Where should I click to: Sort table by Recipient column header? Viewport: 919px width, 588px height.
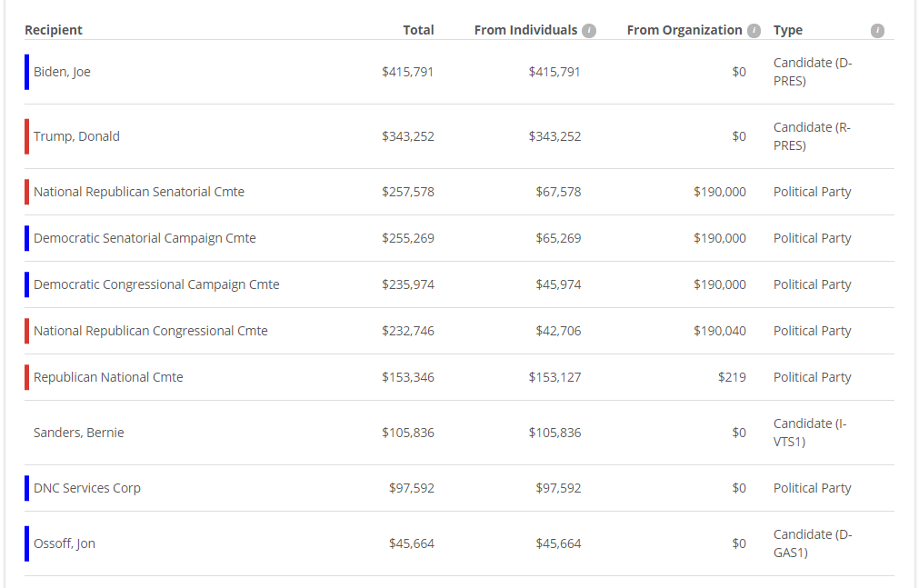[x=54, y=30]
